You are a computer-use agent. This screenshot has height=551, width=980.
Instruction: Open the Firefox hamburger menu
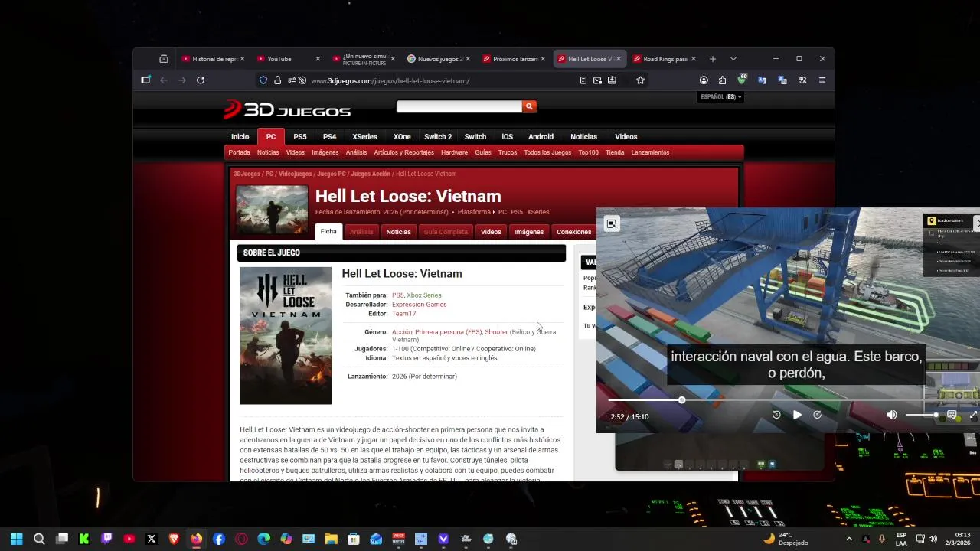822,80
